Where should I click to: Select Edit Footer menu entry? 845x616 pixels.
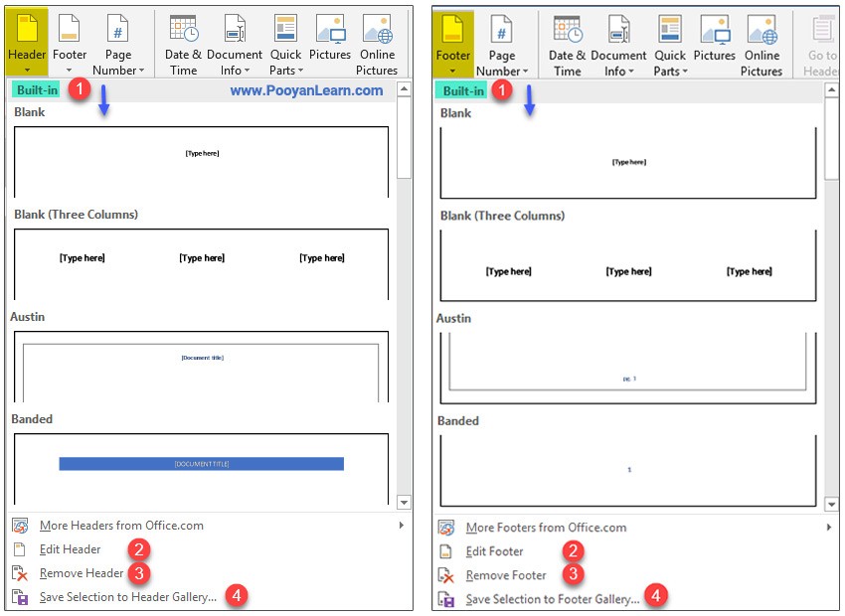(494, 551)
